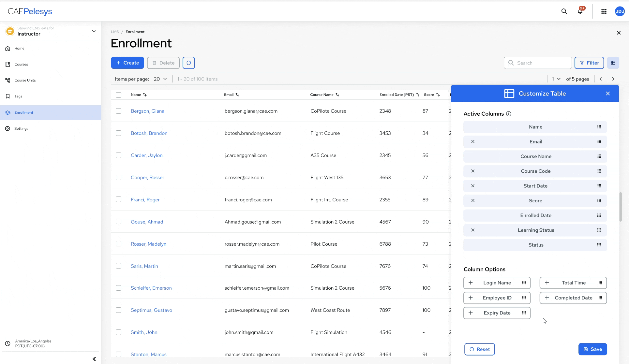Expand the Instructor role selector
This screenshot has height=364, width=629.
coord(94,31)
